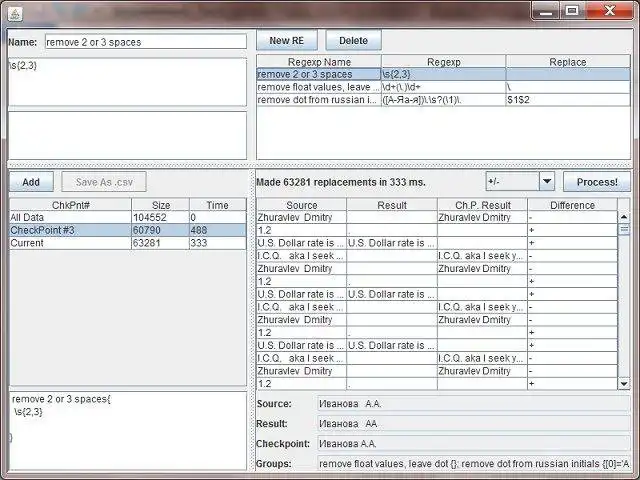
Task: Click the Checkpoint detail field
Action: pyautogui.click(x=473, y=444)
